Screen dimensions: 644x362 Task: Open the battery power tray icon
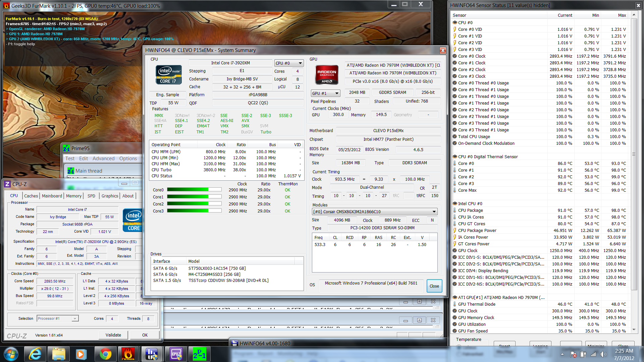[583, 354]
